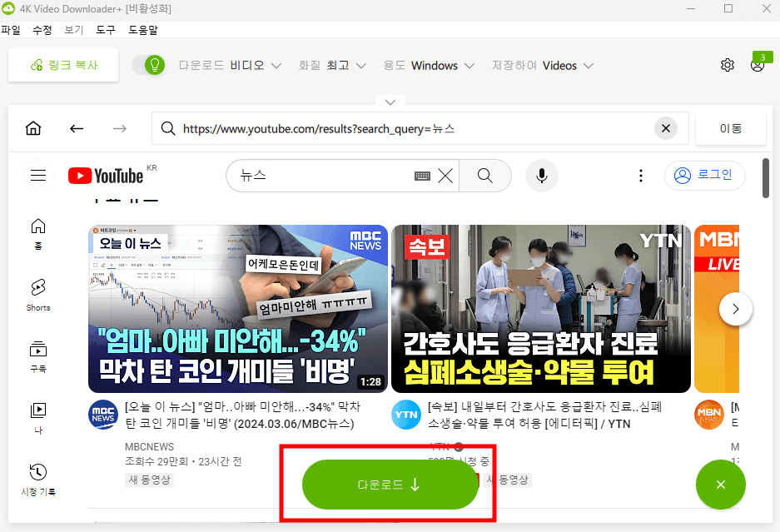Click the MBCNEWS channel name

click(x=149, y=447)
